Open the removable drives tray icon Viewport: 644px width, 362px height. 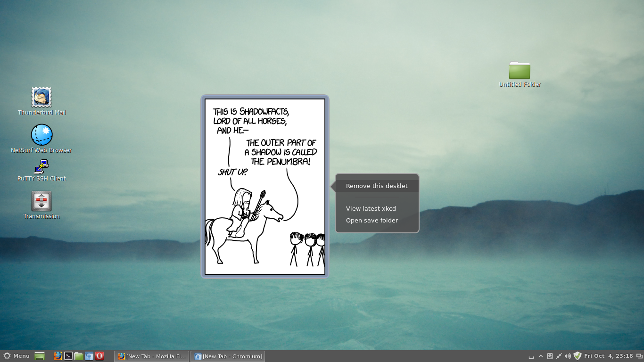(550, 356)
